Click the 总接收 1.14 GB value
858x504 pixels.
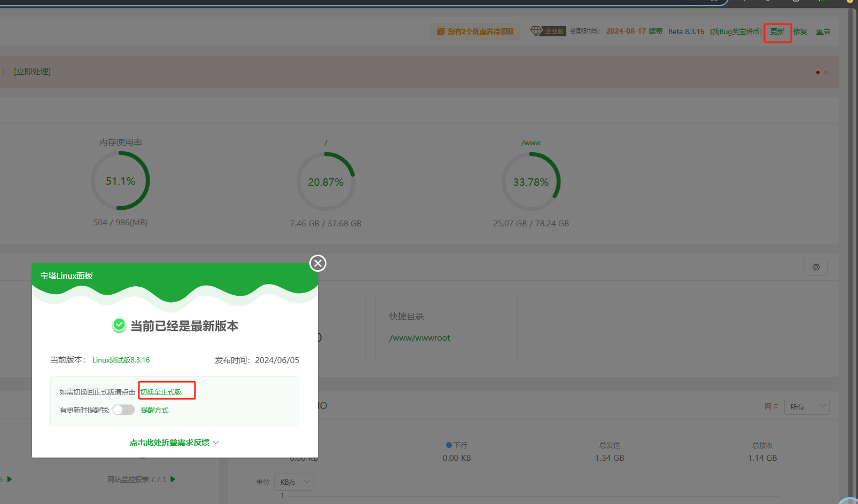[x=762, y=458]
